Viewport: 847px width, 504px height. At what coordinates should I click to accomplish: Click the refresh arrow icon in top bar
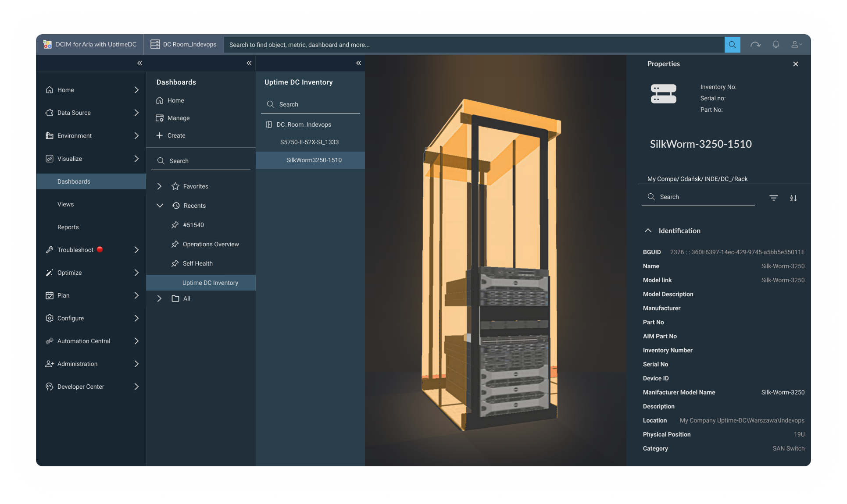(x=755, y=45)
